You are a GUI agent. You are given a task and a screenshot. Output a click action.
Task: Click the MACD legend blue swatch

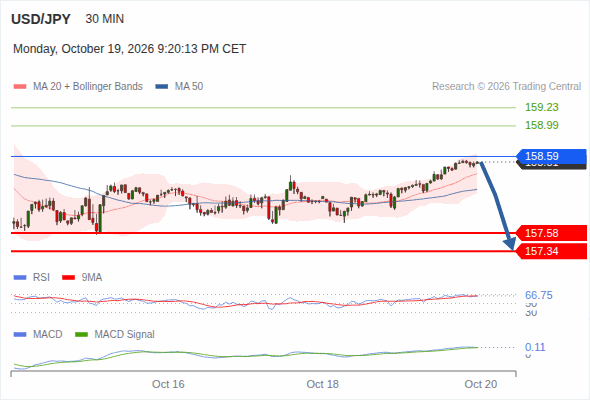20,335
